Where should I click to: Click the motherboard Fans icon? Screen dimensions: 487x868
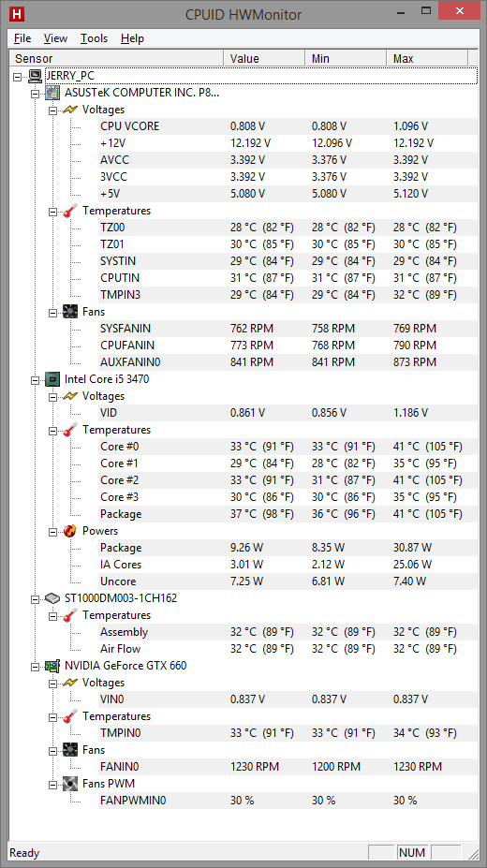[70, 312]
